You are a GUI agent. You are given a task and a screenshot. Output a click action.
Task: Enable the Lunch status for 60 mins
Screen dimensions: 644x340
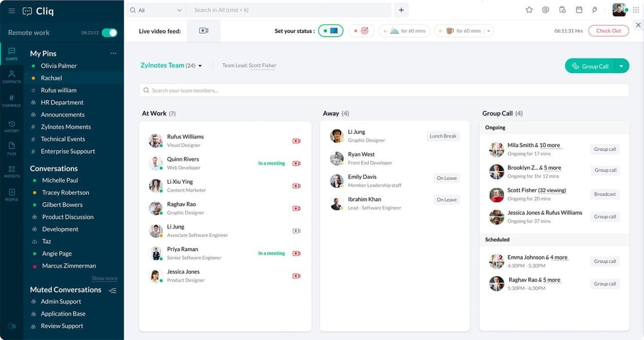(404, 31)
